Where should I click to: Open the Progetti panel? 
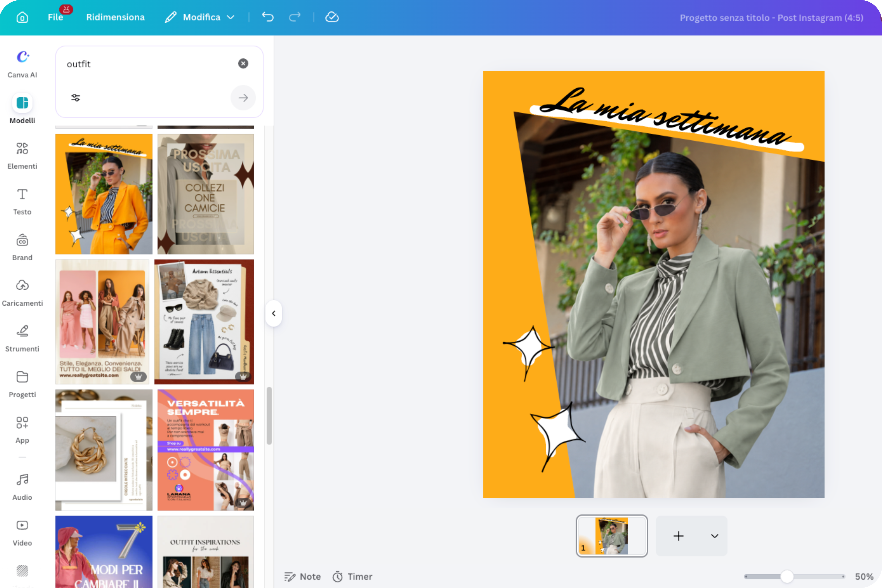click(22, 384)
